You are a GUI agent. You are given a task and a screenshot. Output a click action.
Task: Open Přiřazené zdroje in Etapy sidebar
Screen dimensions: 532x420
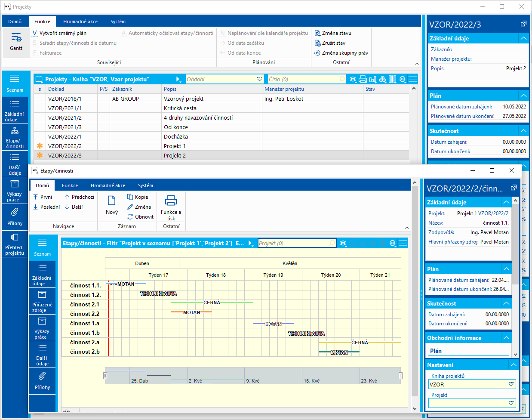click(x=42, y=301)
